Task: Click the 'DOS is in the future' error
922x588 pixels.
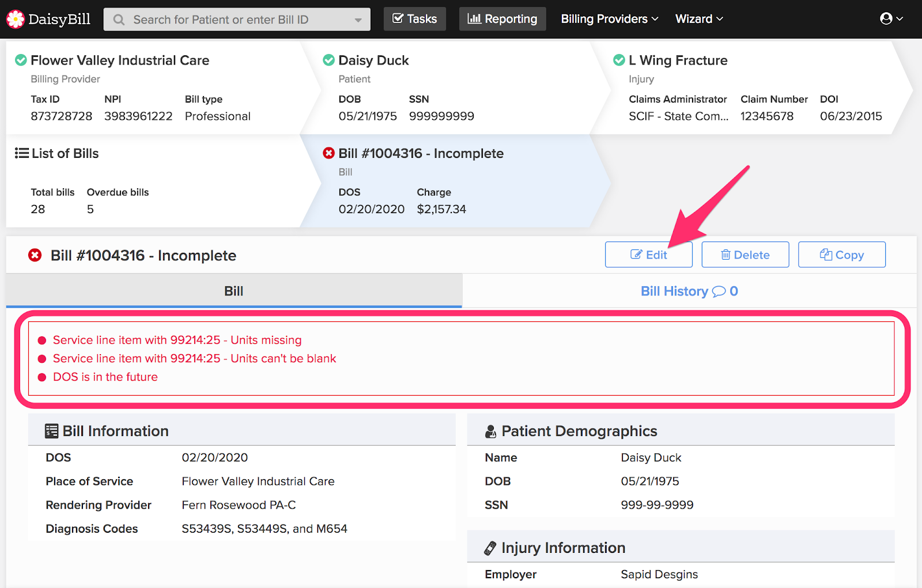Action: pyautogui.click(x=105, y=377)
